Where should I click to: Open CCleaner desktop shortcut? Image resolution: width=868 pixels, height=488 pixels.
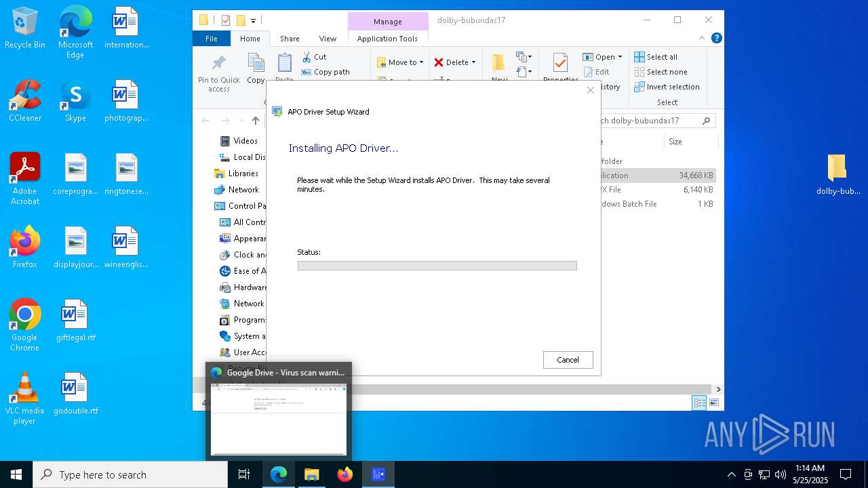(x=25, y=101)
